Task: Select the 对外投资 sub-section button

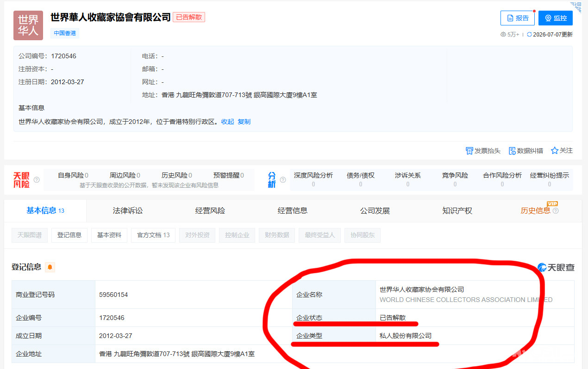Action: 197,235
